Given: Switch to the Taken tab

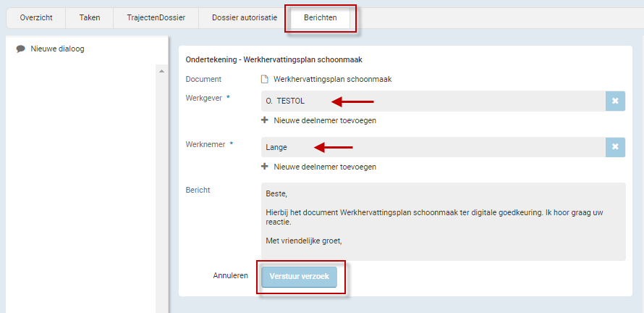Looking at the screenshot, I should click(x=90, y=17).
